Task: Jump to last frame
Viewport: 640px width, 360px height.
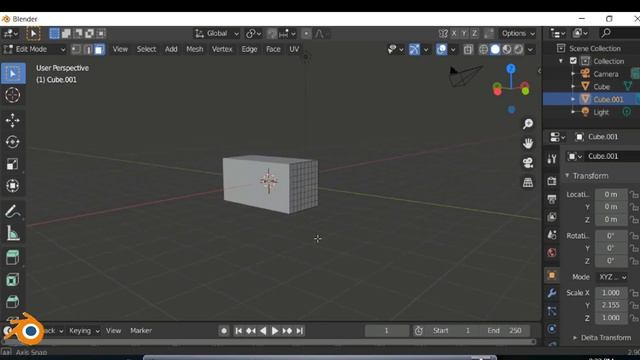Action: 300,331
